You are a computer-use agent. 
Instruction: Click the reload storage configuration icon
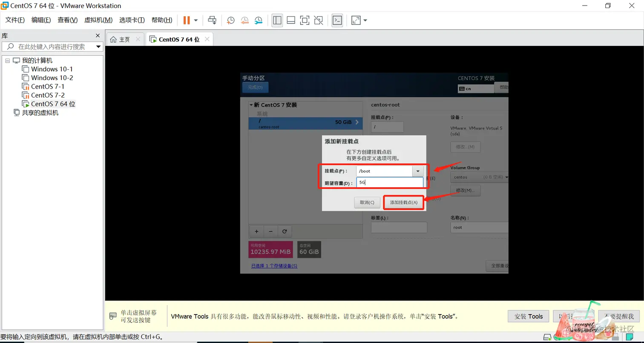point(285,232)
